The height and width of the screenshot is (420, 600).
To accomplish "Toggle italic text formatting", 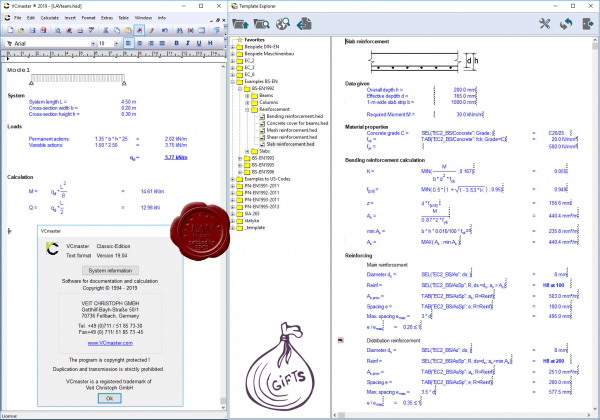I will pyautogui.click(x=188, y=43).
